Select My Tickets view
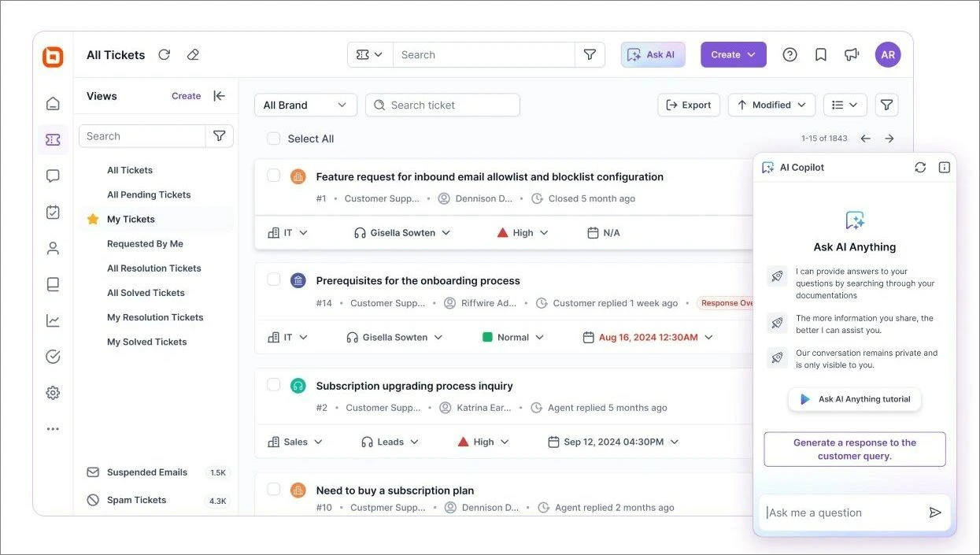This screenshot has height=555, width=980. 131,219
